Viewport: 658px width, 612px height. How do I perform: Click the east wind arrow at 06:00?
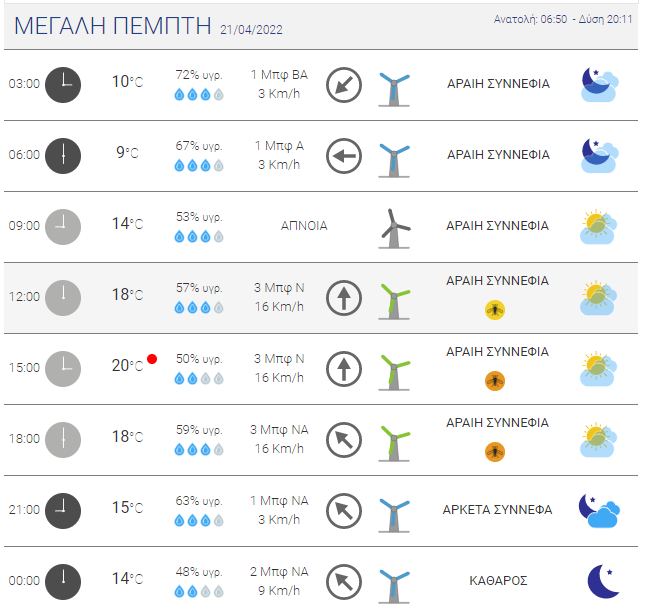[344, 156]
